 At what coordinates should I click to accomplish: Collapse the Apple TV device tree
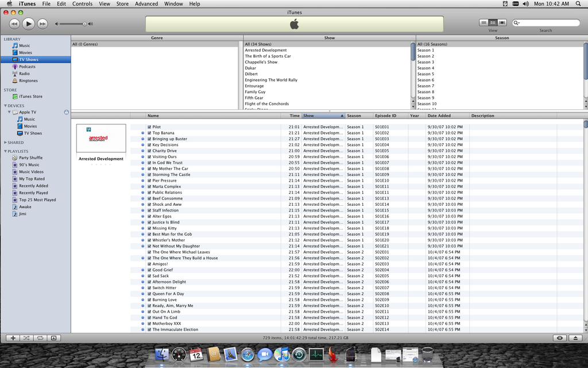tap(9, 112)
